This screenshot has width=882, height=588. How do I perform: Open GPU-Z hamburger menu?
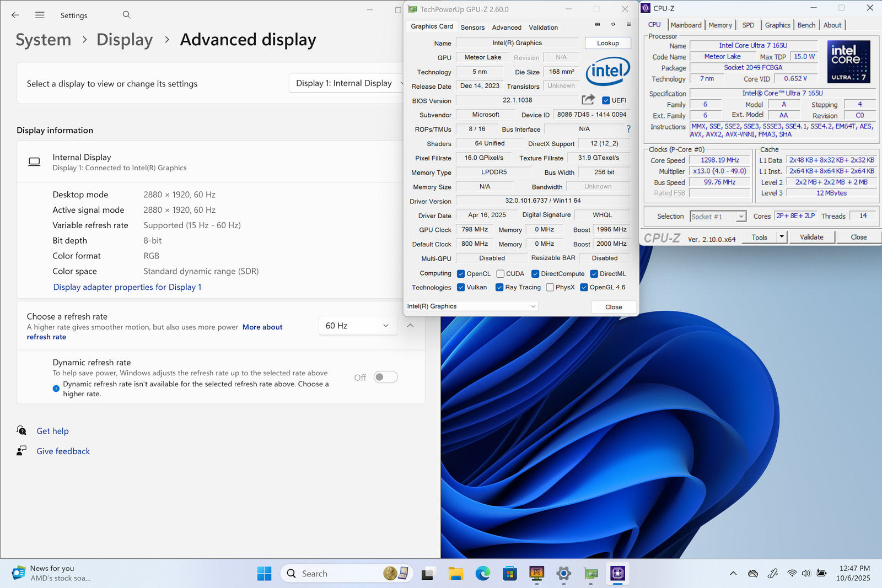click(x=628, y=24)
